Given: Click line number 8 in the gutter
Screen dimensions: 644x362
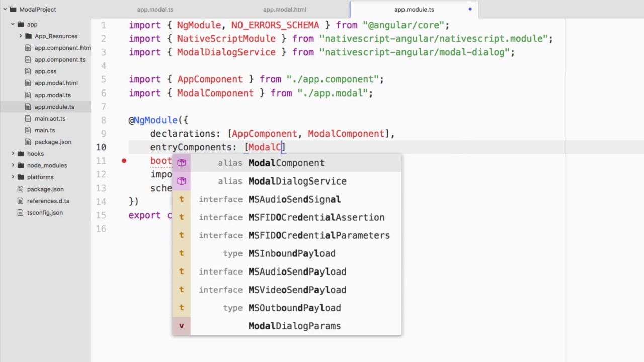Looking at the screenshot, I should pos(104,120).
